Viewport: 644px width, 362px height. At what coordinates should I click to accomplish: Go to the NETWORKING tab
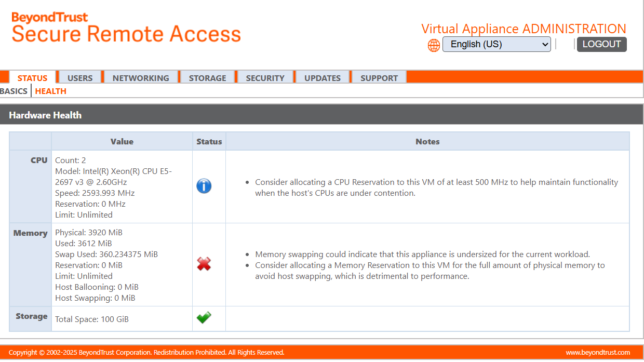click(141, 77)
